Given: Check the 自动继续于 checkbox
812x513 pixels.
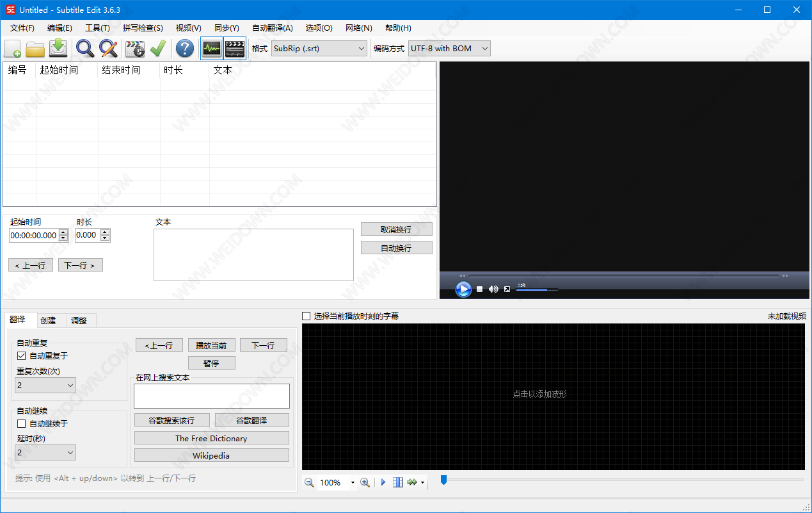Looking at the screenshot, I should 22,423.
